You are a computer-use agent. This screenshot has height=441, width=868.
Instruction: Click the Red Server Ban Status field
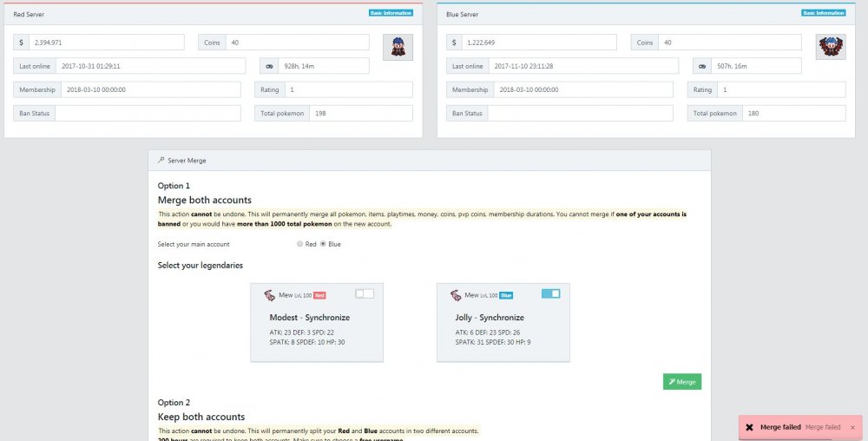(x=148, y=113)
